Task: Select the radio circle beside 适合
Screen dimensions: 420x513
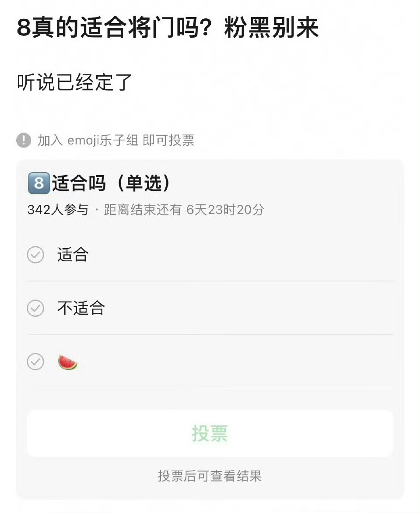Action: coord(35,255)
